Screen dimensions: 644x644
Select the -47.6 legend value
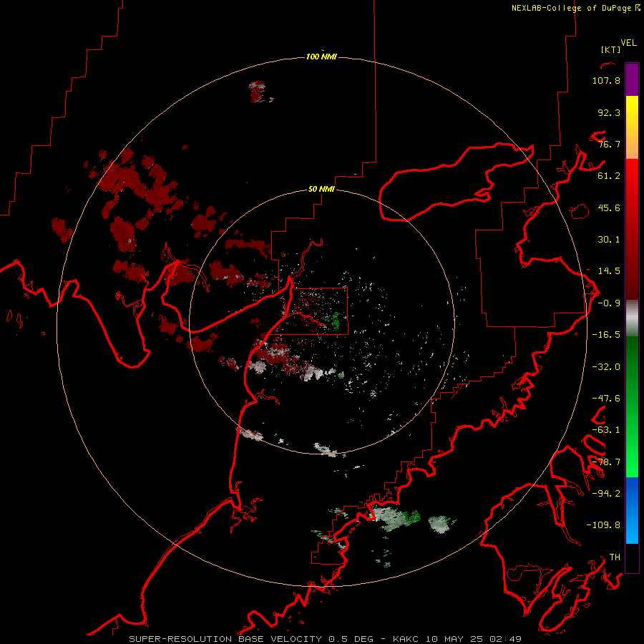606,399
